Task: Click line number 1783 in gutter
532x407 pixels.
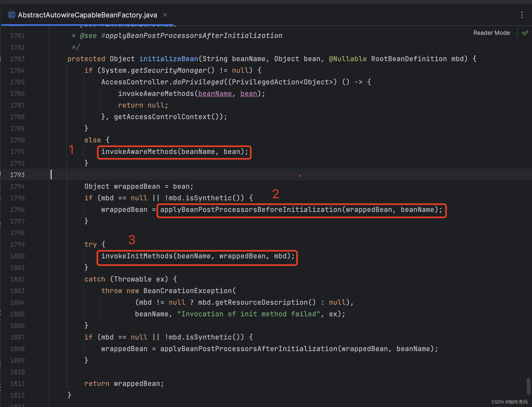Action: (17, 59)
